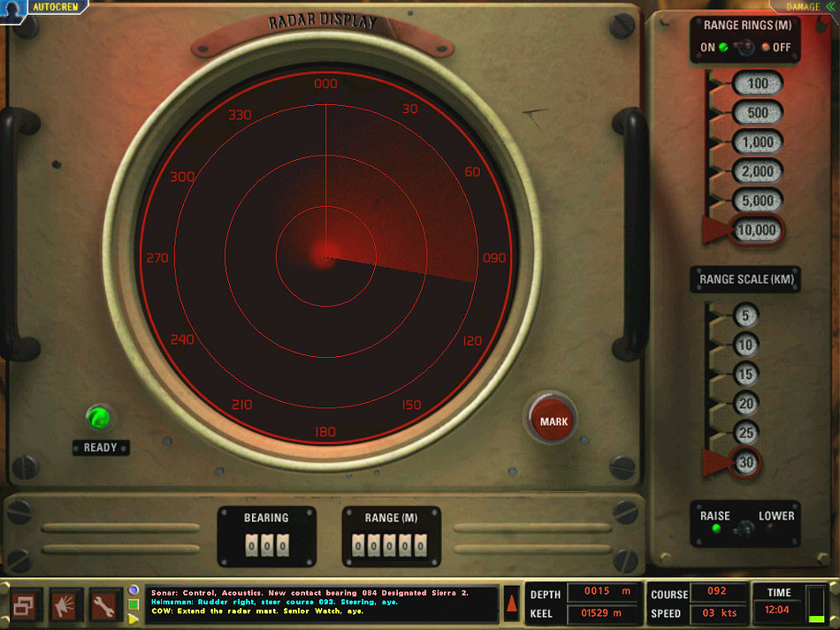Viewport: 840px width, 630px height.
Task: Click the megaphone orders icon
Action: tap(65, 606)
